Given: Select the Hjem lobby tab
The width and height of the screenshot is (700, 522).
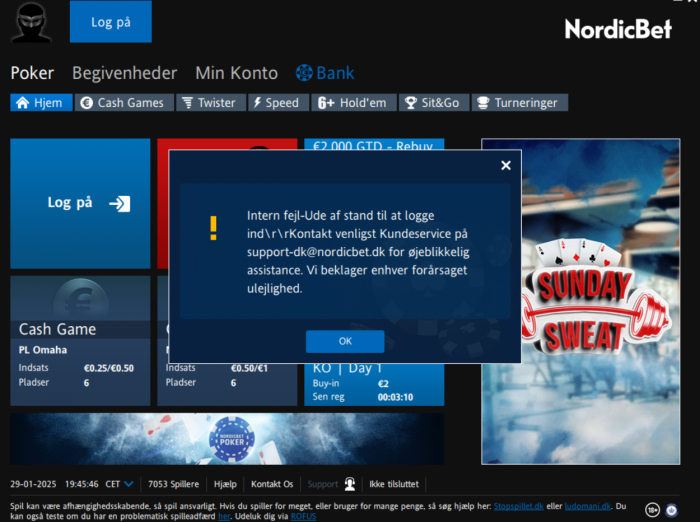Looking at the screenshot, I should [41, 103].
